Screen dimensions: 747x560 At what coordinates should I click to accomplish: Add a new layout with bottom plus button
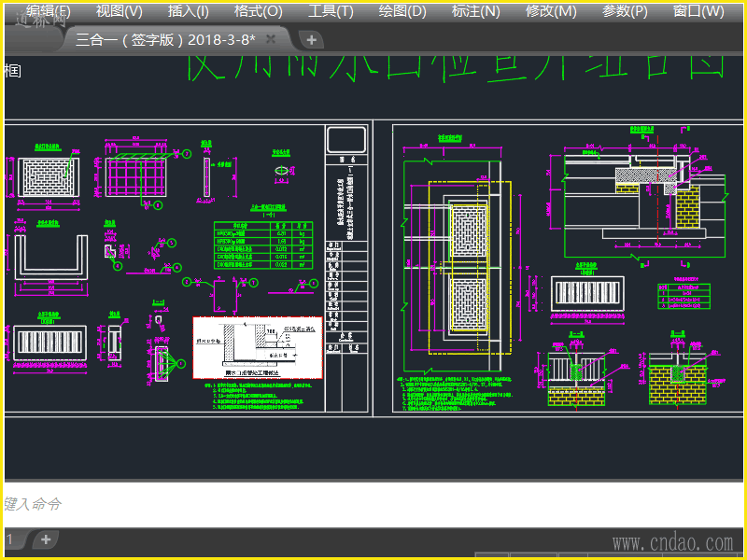pyautogui.click(x=46, y=539)
